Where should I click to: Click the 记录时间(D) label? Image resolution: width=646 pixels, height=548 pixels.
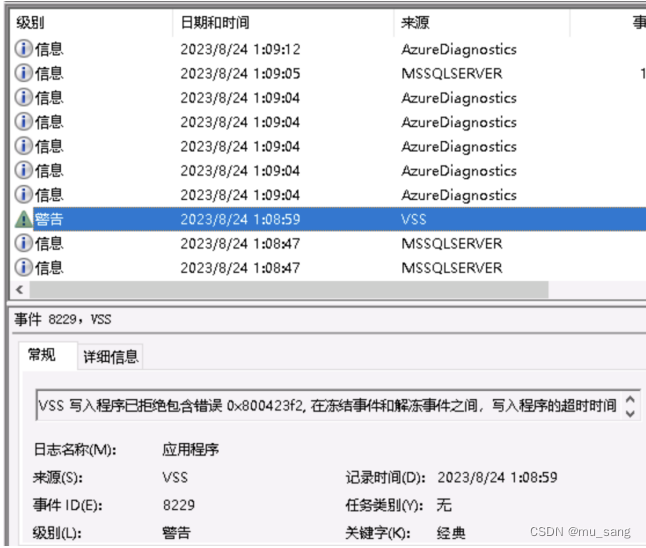(x=385, y=478)
